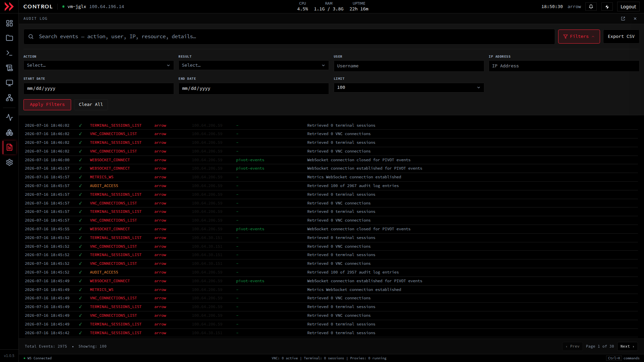Pop out audit log in new window
Screen dimensions: 644x362
pyautogui.click(x=623, y=19)
